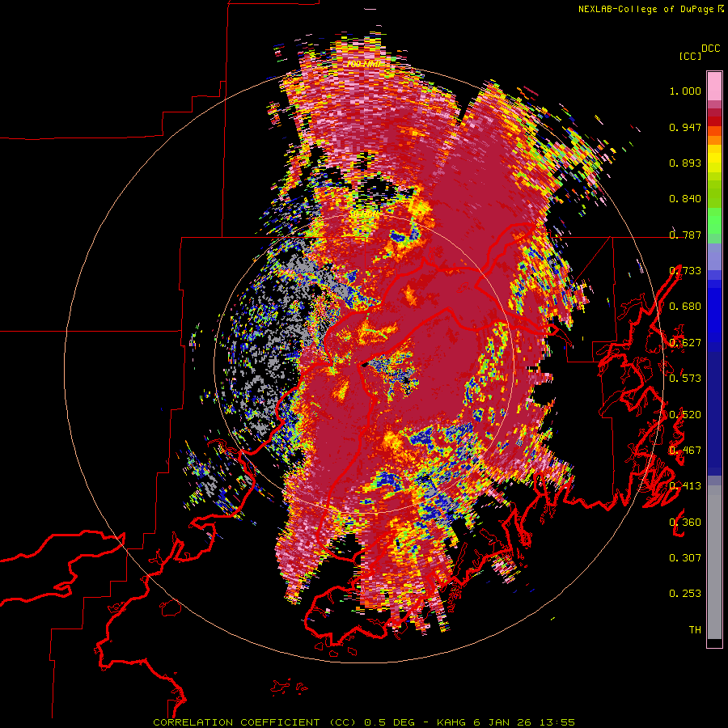Click the 0.787 scale value
This screenshot has height=728, width=728.
click(x=685, y=235)
